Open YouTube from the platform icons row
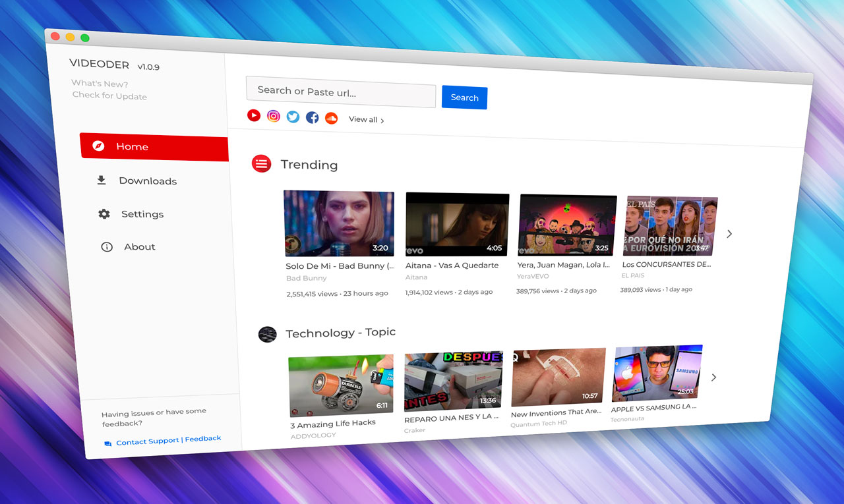The height and width of the screenshot is (504, 844). [254, 115]
